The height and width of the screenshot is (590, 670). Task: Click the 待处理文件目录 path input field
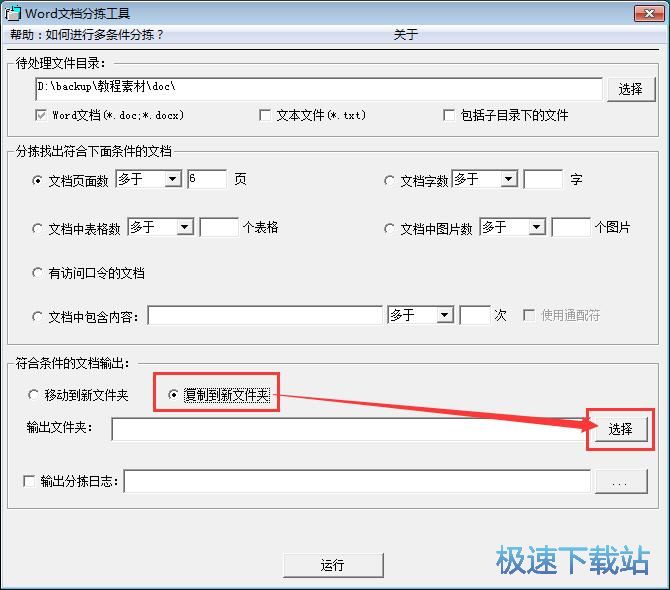(319, 89)
